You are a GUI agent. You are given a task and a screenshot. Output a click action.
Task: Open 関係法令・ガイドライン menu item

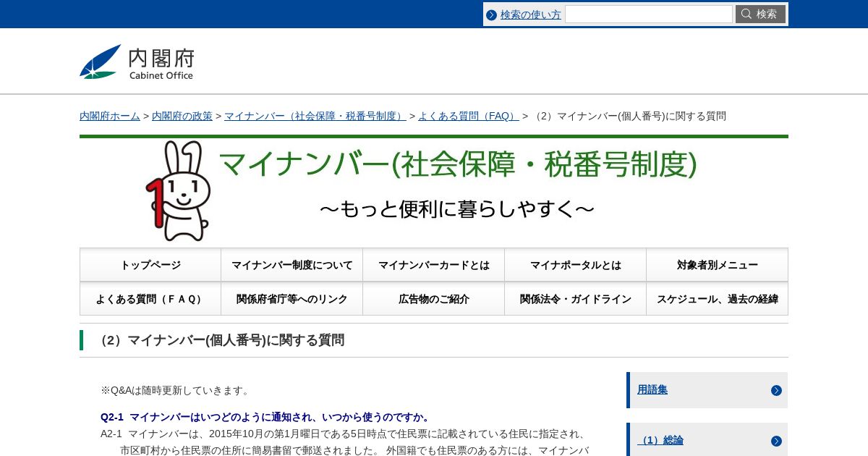pos(576,299)
